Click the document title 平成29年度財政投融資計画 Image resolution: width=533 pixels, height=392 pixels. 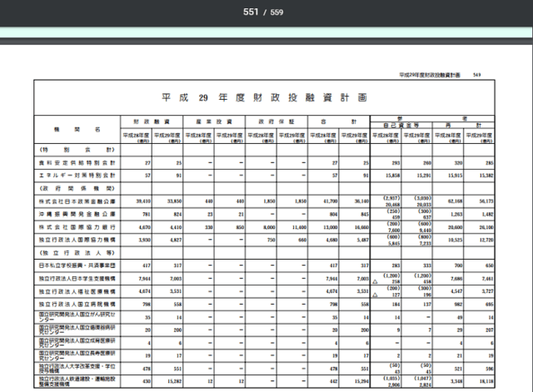pyautogui.click(x=264, y=98)
